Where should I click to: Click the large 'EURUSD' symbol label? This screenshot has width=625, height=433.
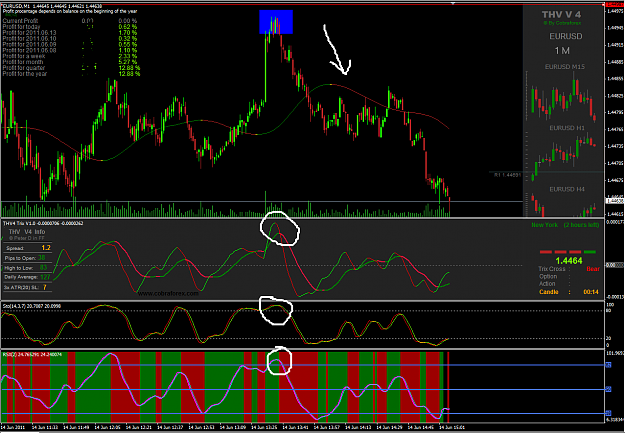tap(566, 36)
